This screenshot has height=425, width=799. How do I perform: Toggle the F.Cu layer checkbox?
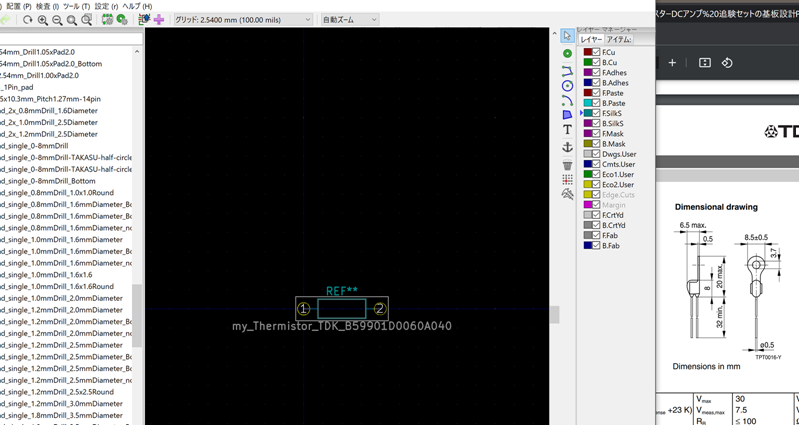(x=596, y=52)
